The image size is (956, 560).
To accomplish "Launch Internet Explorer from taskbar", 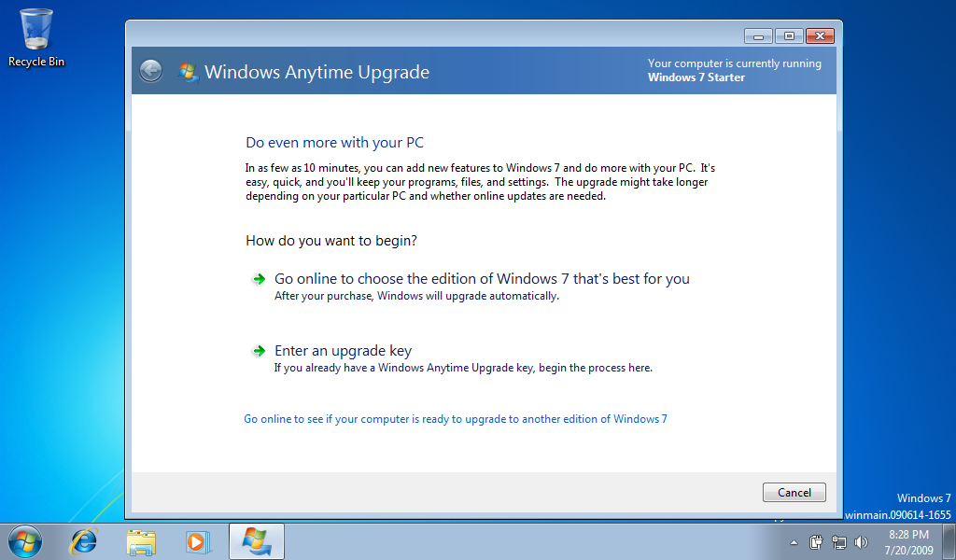I will click(83, 541).
